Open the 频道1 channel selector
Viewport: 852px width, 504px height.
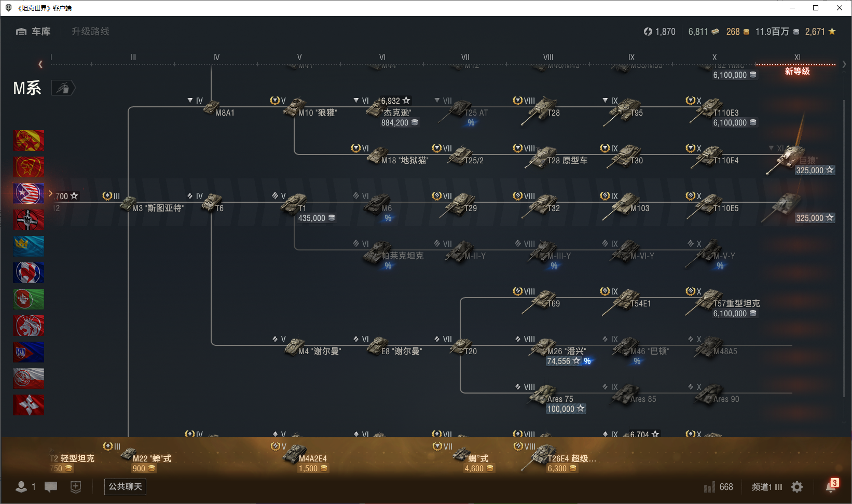(x=767, y=487)
